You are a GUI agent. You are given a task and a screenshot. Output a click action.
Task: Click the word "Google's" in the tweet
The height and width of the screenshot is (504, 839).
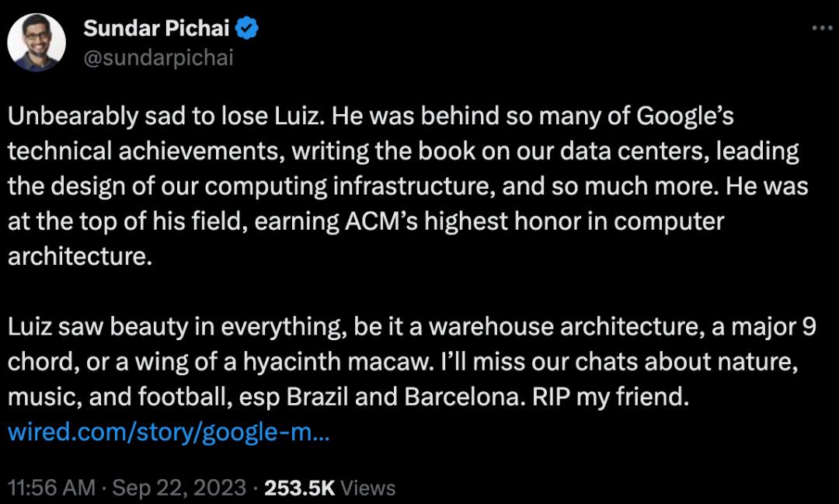click(685, 117)
